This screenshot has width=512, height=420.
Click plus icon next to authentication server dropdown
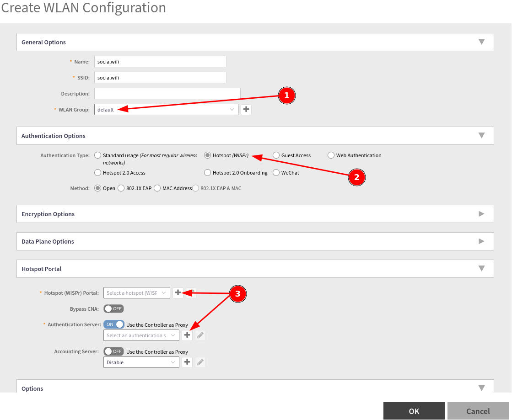coord(187,335)
